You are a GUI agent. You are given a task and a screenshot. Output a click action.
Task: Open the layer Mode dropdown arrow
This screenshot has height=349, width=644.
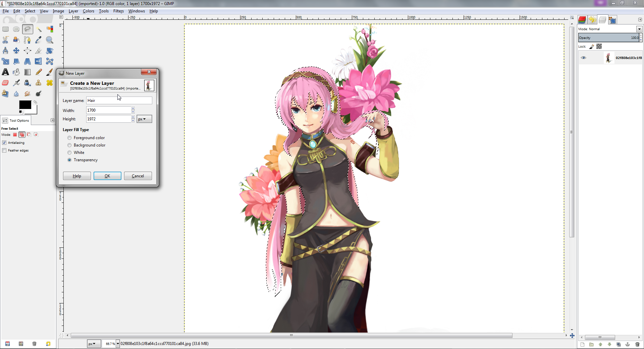tap(639, 29)
